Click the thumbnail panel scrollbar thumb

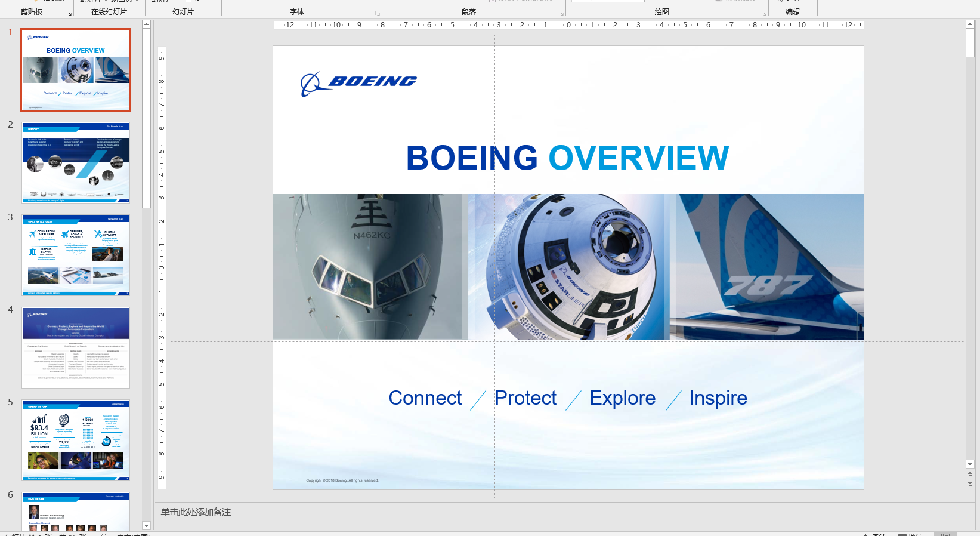[x=147, y=118]
